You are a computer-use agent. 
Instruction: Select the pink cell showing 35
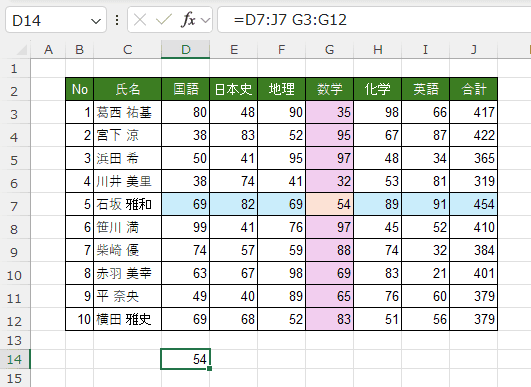coord(330,112)
